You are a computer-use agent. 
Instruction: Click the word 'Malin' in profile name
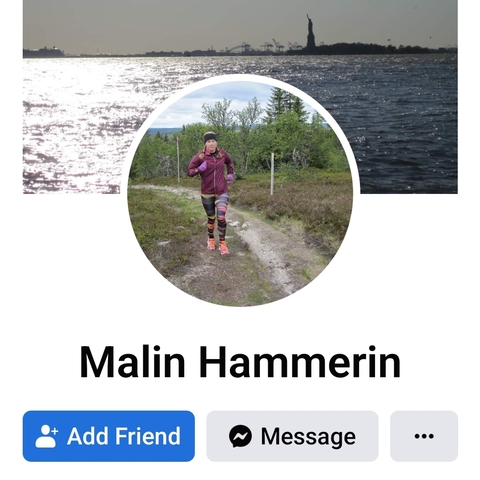tap(132, 362)
